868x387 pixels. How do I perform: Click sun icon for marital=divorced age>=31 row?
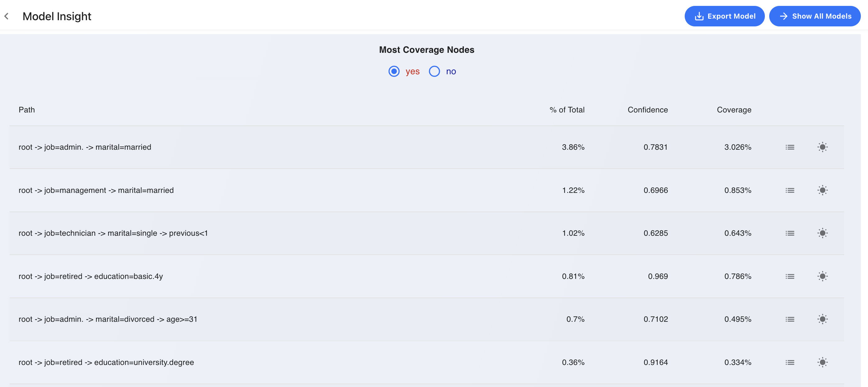click(822, 319)
